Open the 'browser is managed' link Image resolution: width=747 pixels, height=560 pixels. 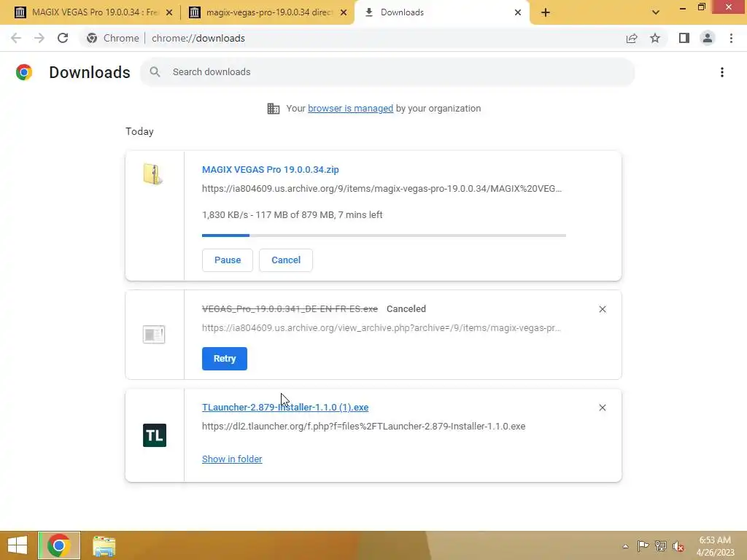(351, 109)
